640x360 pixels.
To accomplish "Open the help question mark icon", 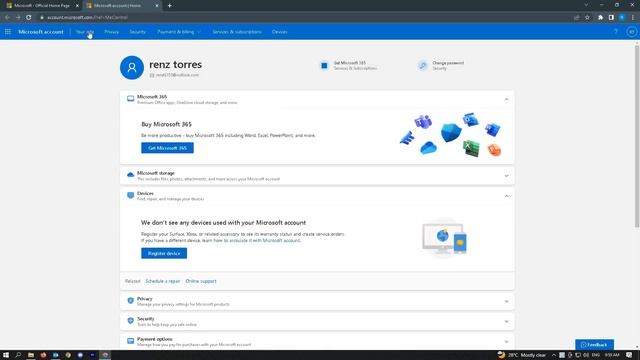I will click(x=616, y=31).
